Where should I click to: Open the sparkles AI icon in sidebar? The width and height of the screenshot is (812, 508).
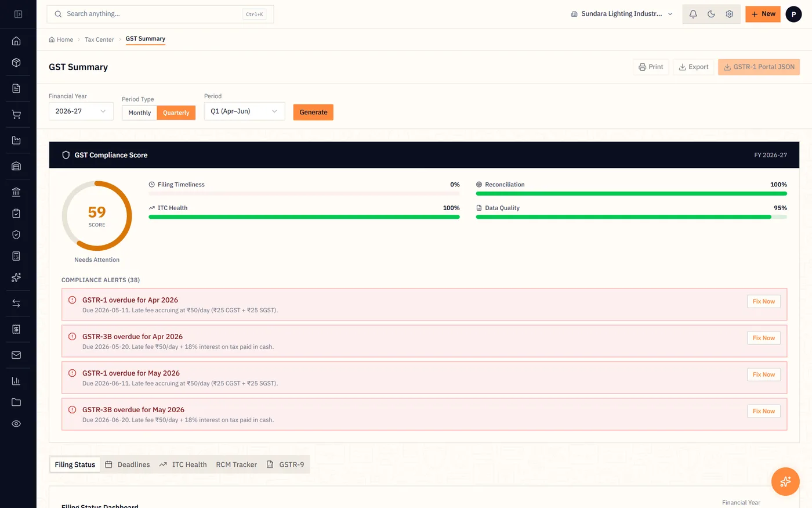click(x=16, y=278)
